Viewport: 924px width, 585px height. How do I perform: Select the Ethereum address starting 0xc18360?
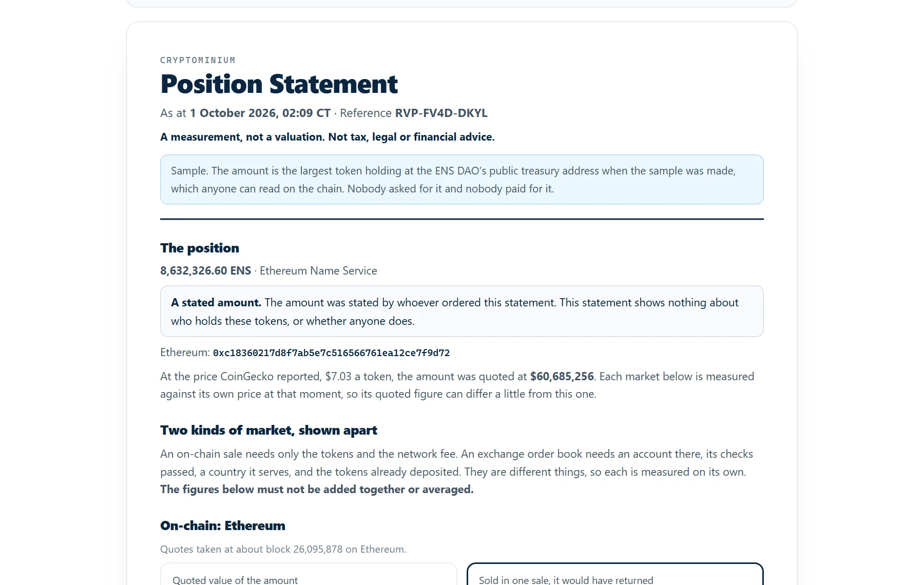tap(331, 353)
